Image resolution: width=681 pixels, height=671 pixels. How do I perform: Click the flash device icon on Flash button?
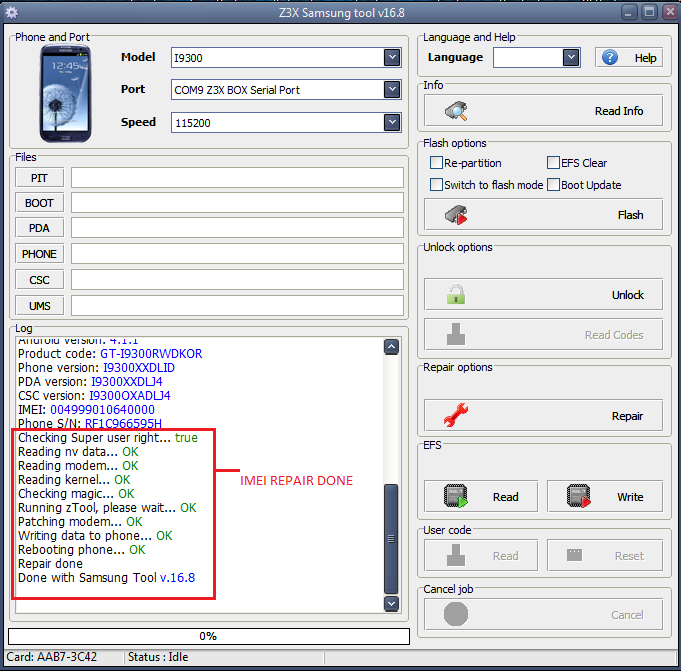[x=456, y=215]
